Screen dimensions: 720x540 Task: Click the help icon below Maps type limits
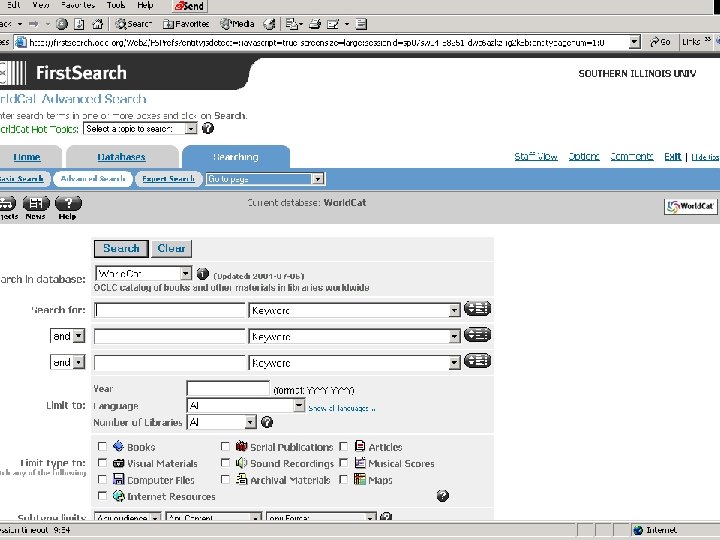(x=443, y=496)
